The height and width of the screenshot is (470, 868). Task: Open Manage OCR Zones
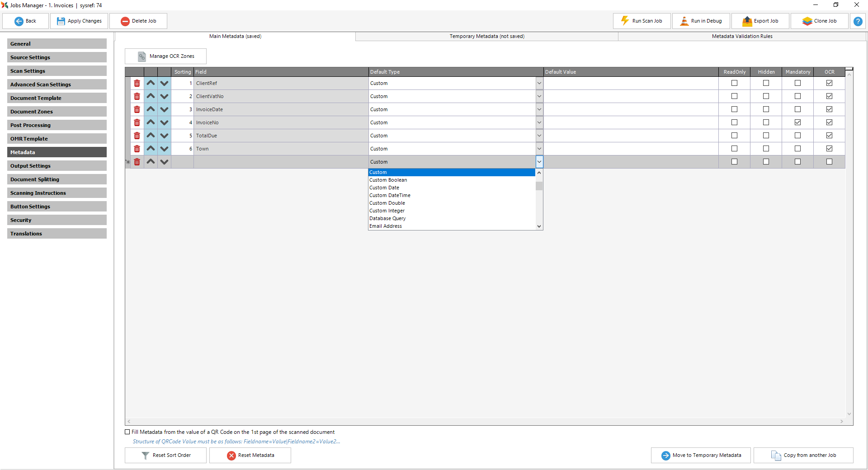[x=165, y=56]
